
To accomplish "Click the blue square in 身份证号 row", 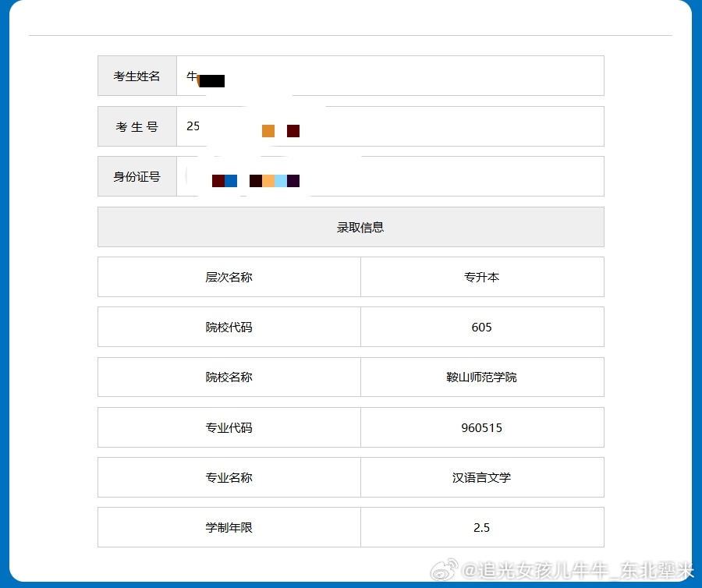I will click(x=231, y=180).
